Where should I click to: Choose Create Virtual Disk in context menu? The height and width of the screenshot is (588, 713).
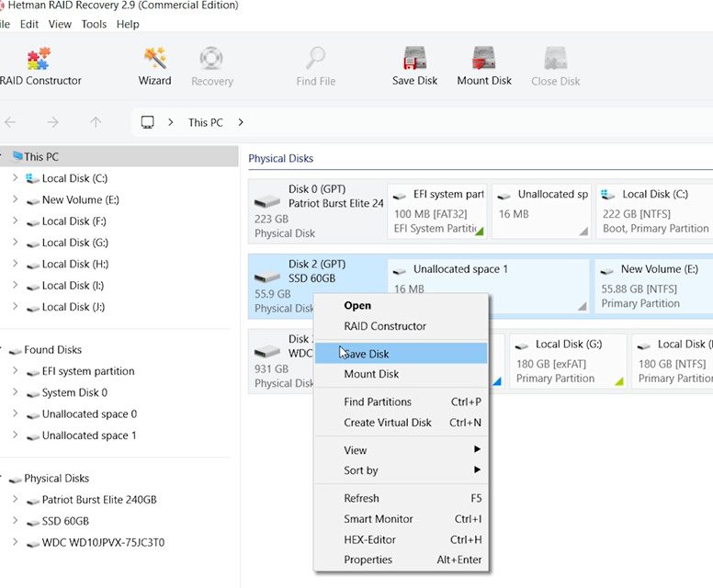click(401, 423)
